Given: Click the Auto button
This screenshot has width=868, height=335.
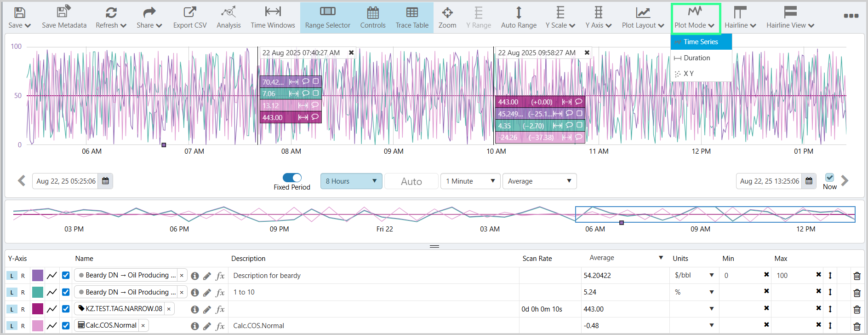Looking at the screenshot, I should pos(411,181).
